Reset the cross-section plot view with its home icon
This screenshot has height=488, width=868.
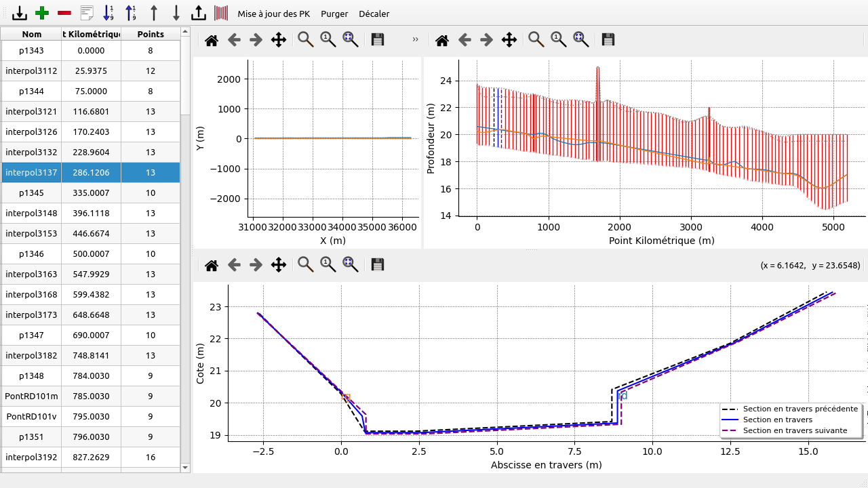click(212, 264)
